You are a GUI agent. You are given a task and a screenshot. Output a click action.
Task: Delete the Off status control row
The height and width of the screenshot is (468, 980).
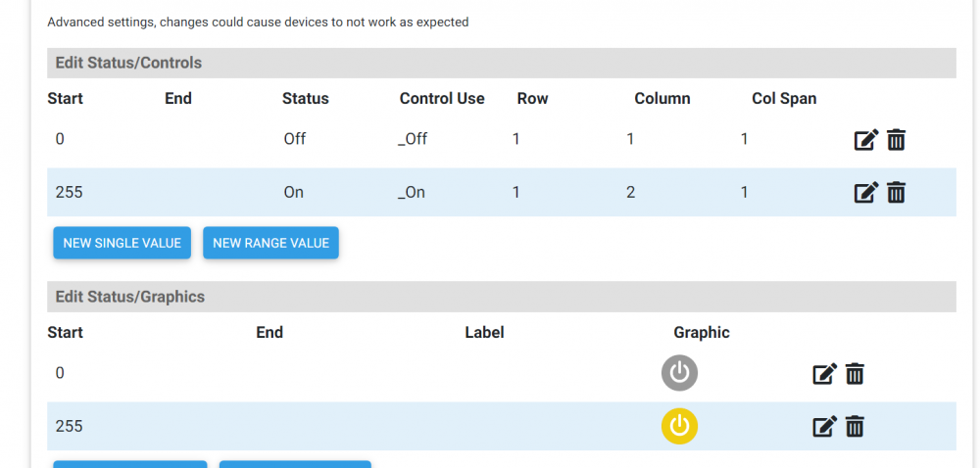tap(896, 140)
